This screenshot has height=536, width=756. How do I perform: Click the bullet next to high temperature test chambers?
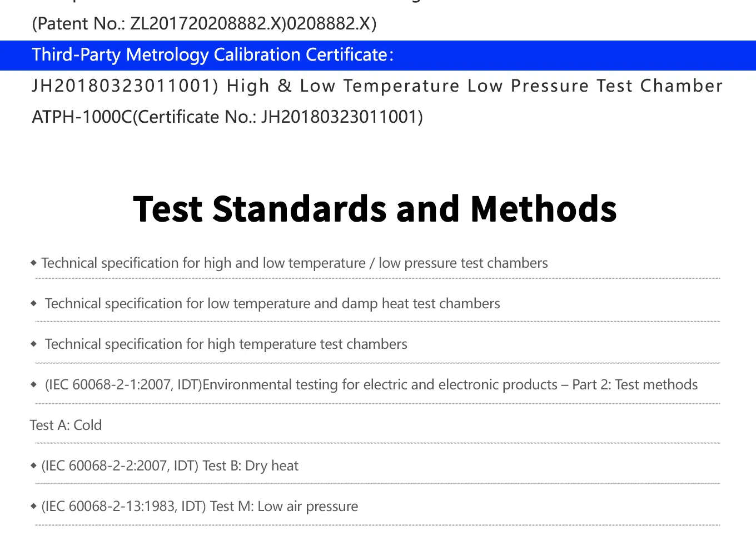point(34,344)
